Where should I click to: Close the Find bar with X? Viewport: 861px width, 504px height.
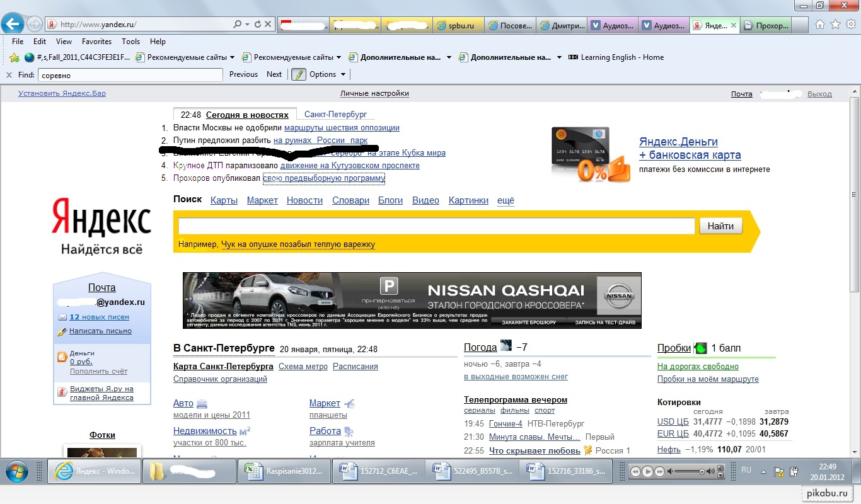[x=9, y=74]
